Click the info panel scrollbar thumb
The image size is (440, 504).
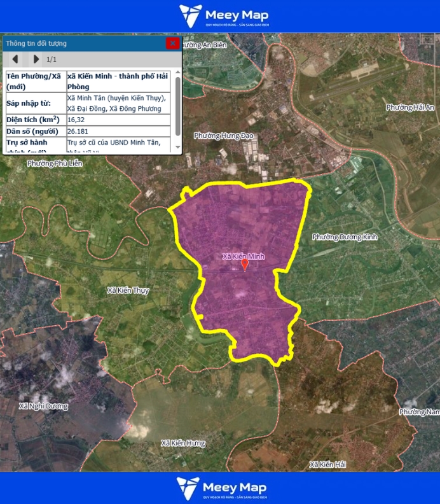177,105
